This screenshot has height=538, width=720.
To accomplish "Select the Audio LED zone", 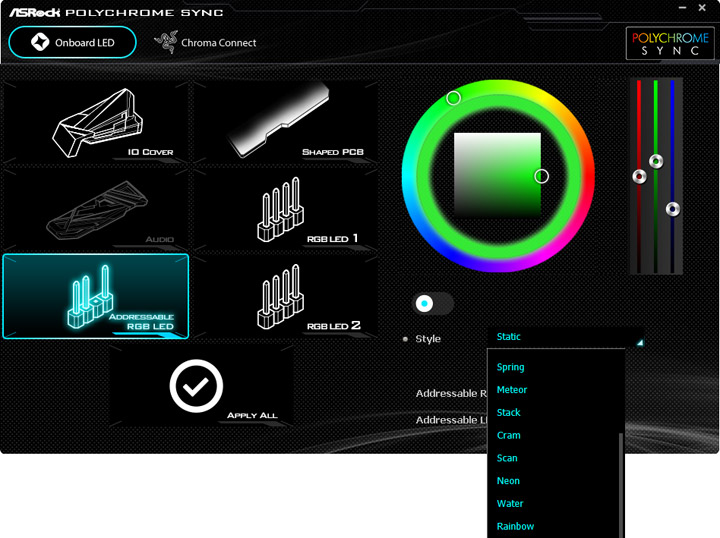I will click(96, 209).
